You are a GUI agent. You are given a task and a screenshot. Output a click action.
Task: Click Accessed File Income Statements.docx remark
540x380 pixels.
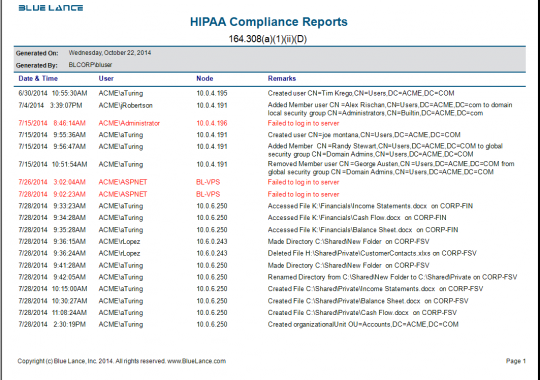pyautogui.click(x=370, y=206)
